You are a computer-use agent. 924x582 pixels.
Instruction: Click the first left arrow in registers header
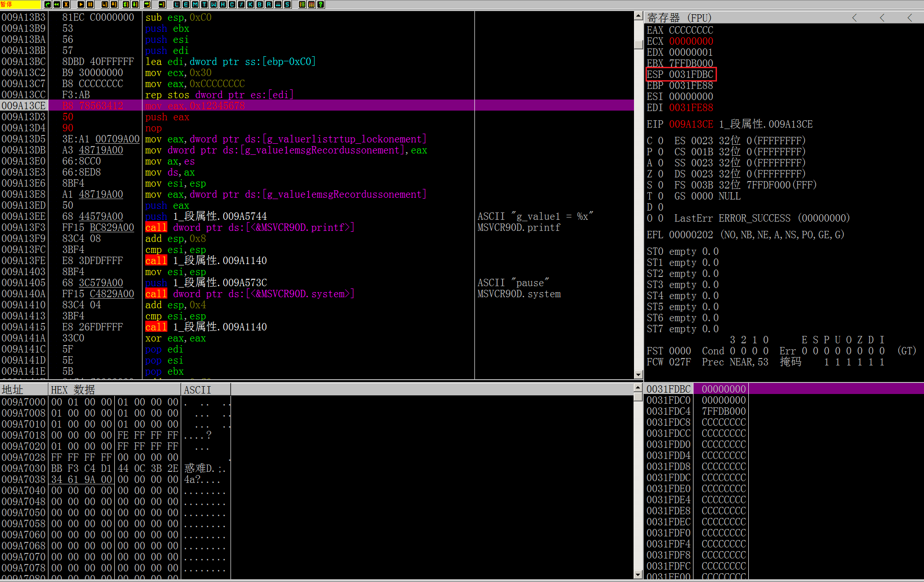(x=854, y=18)
